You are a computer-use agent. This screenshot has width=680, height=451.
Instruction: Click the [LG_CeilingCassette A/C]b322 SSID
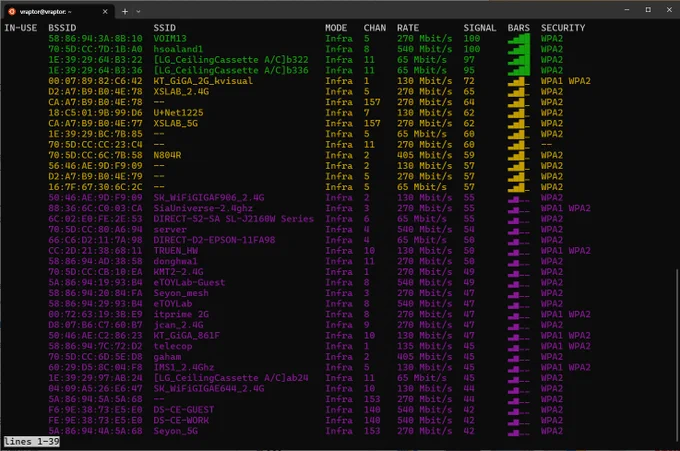(231, 60)
